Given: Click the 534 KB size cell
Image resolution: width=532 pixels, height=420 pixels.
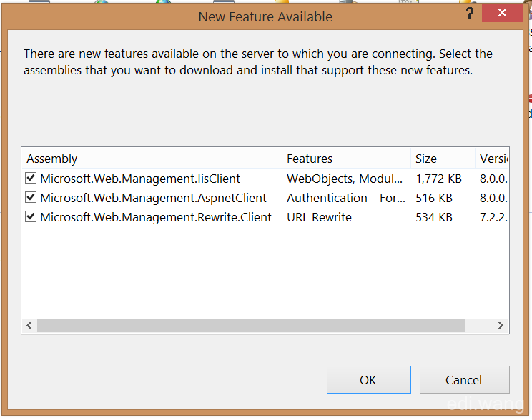Looking at the screenshot, I should (x=434, y=217).
